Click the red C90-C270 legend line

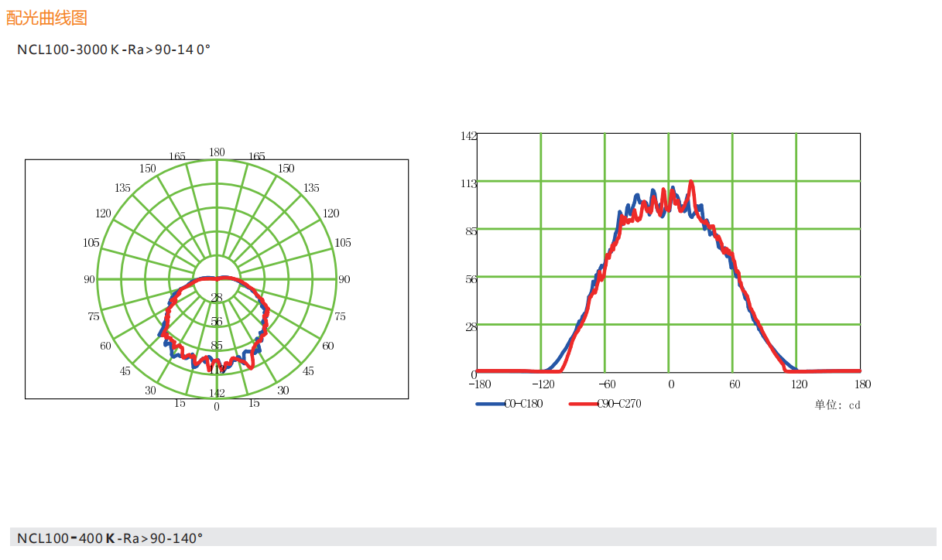[x=582, y=404]
